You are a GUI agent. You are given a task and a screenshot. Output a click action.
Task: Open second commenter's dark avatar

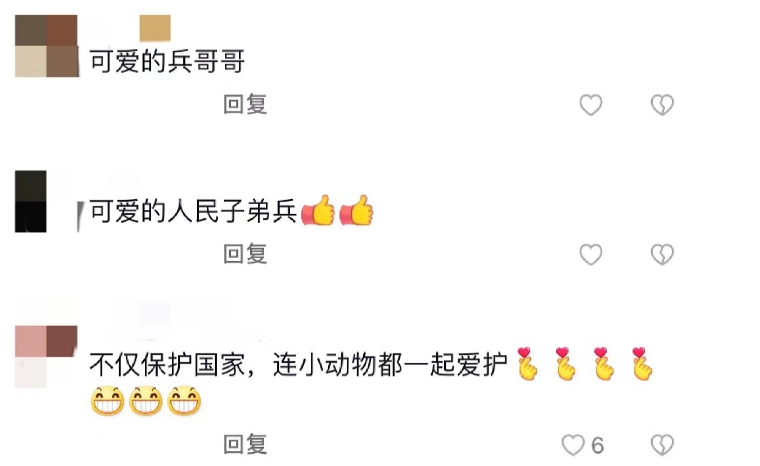click(x=31, y=201)
